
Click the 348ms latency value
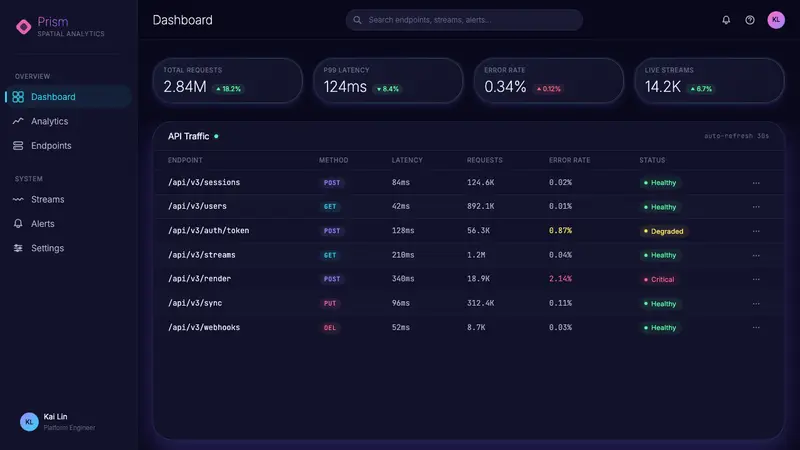tap(403, 279)
